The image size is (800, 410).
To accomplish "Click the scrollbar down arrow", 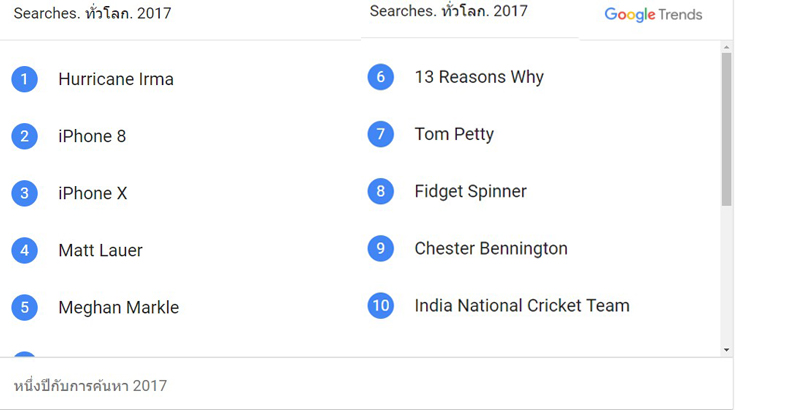I will click(727, 350).
